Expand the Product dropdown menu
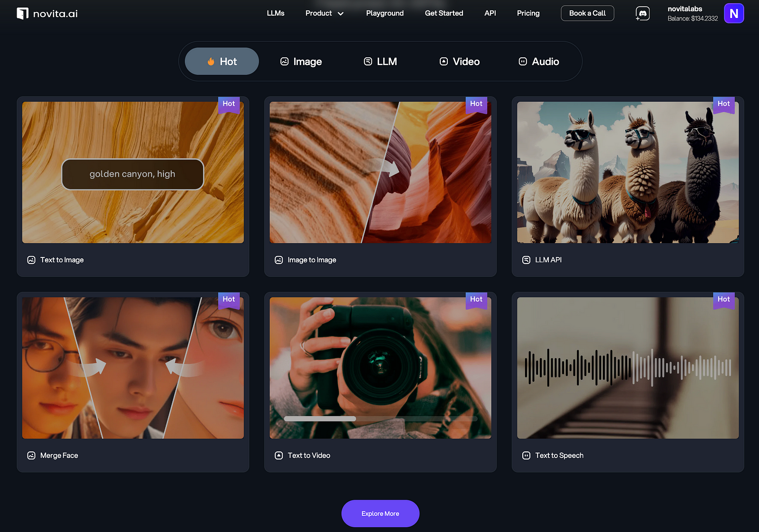 tap(324, 13)
